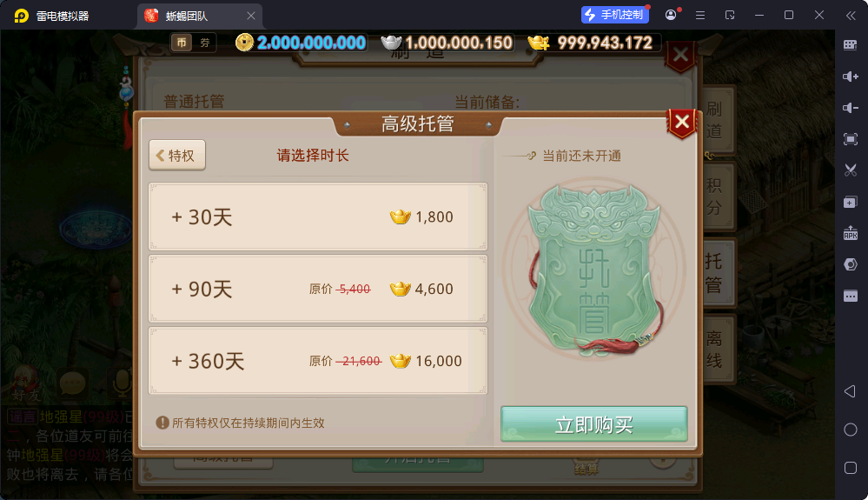Open the 手机控制 phone control button
868x500 pixels.
(x=615, y=15)
